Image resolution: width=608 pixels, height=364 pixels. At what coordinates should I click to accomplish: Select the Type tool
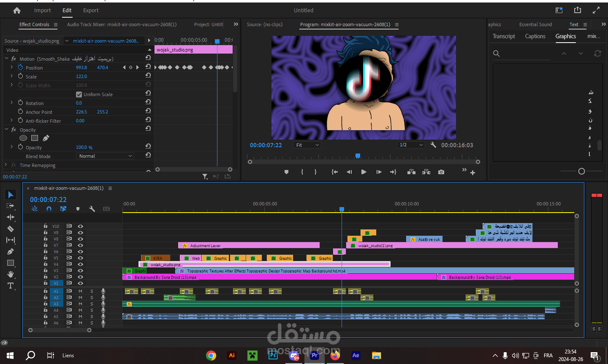11,286
